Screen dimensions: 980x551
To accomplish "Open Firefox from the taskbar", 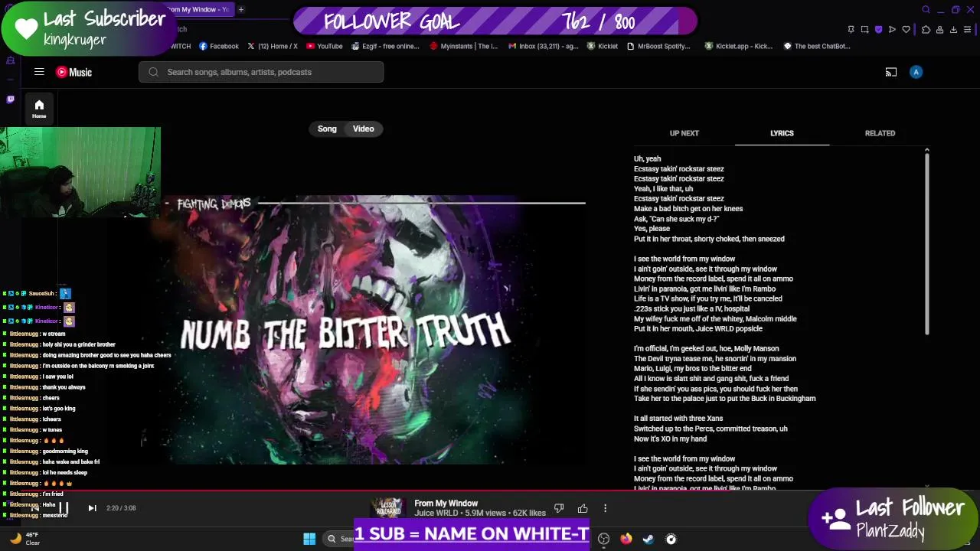I will [626, 539].
